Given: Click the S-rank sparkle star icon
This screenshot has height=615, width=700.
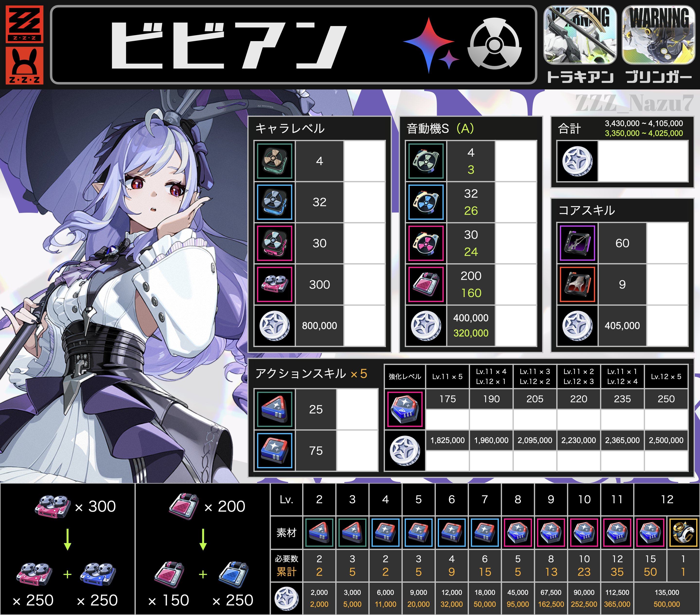Looking at the screenshot, I should 431,45.
